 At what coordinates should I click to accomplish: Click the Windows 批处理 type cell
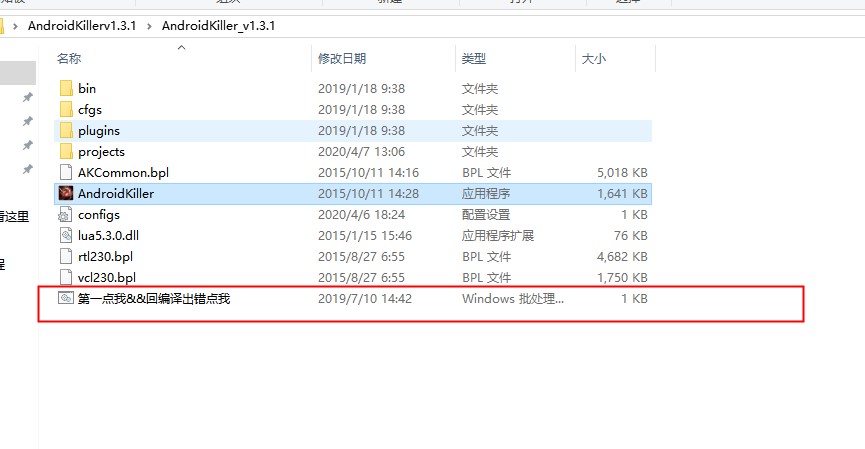[513, 298]
